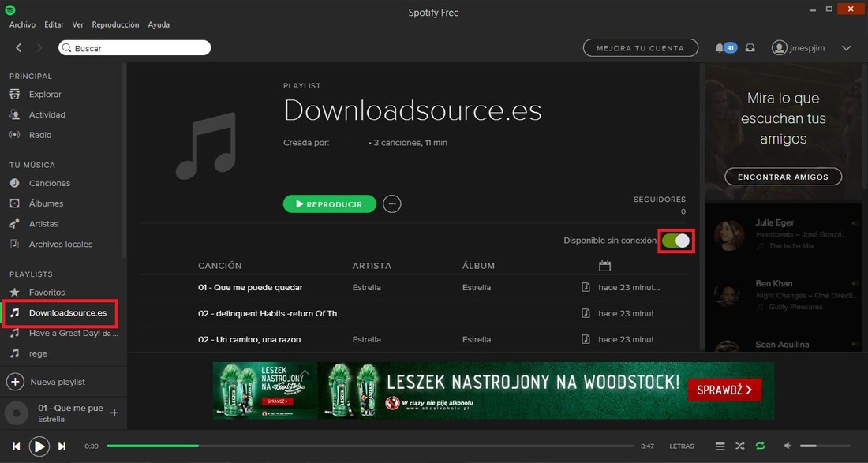Open Archivos locales
Image resolution: width=868 pixels, height=463 pixels.
[61, 244]
